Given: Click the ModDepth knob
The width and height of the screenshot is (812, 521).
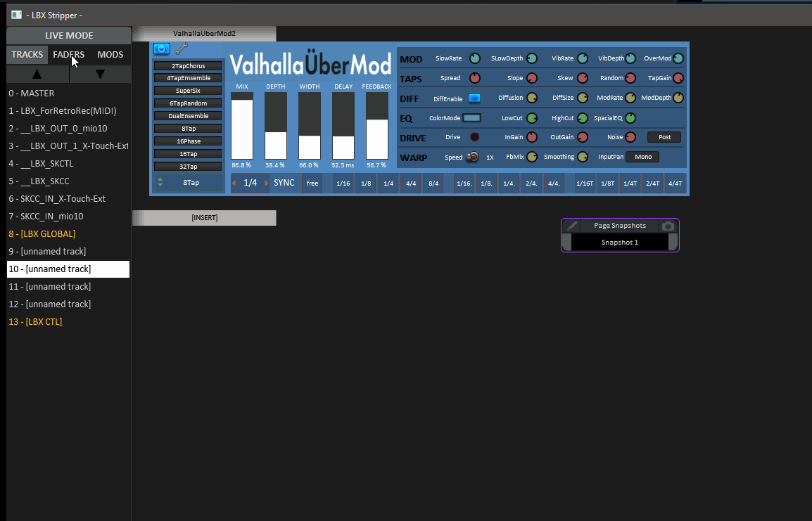Looking at the screenshot, I should coord(678,98).
